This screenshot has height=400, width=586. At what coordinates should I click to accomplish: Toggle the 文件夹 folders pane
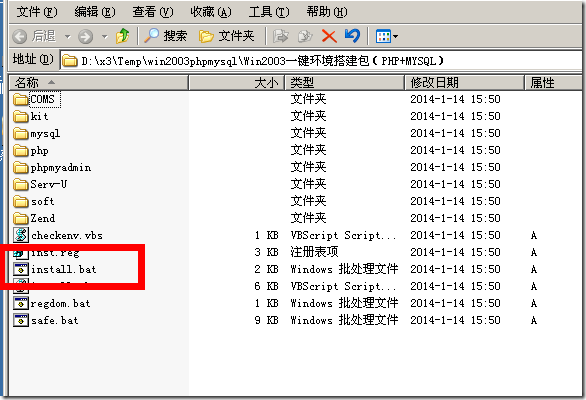pyautogui.click(x=226, y=36)
